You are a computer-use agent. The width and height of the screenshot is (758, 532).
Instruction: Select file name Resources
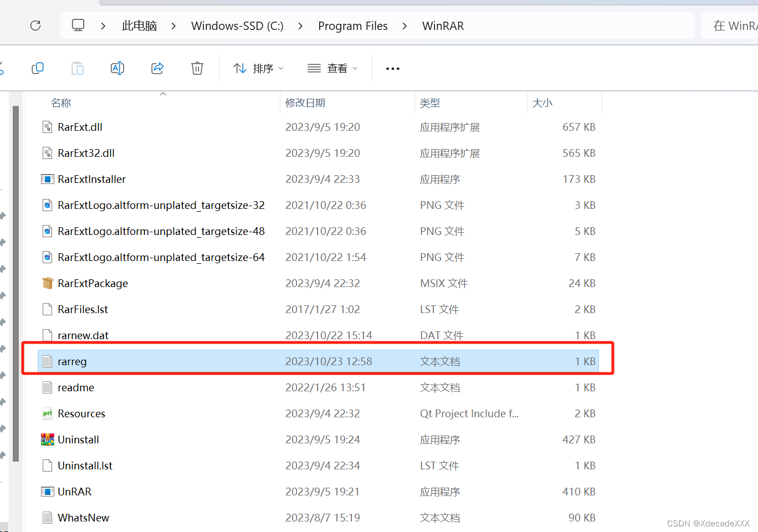click(x=81, y=413)
